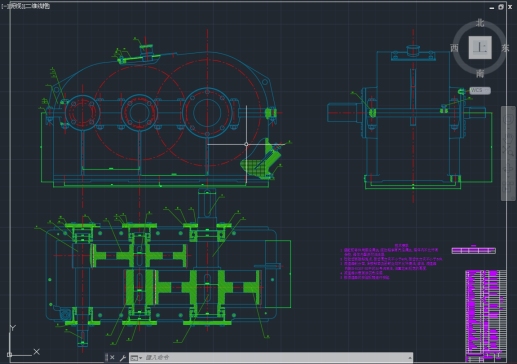Close the command line window with X

click(112, 357)
